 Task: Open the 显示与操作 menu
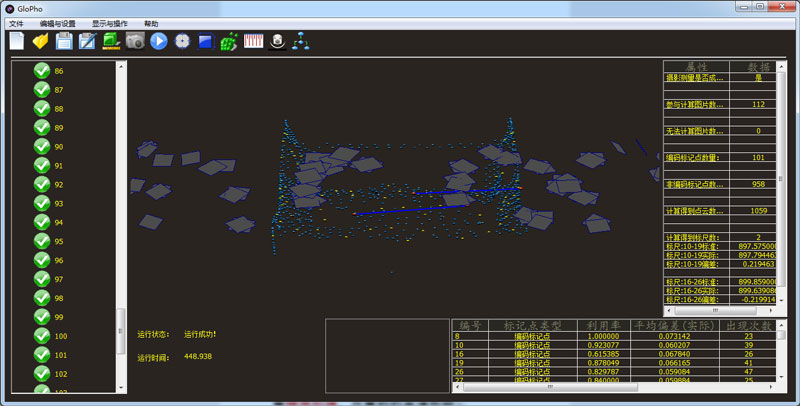click(x=109, y=22)
